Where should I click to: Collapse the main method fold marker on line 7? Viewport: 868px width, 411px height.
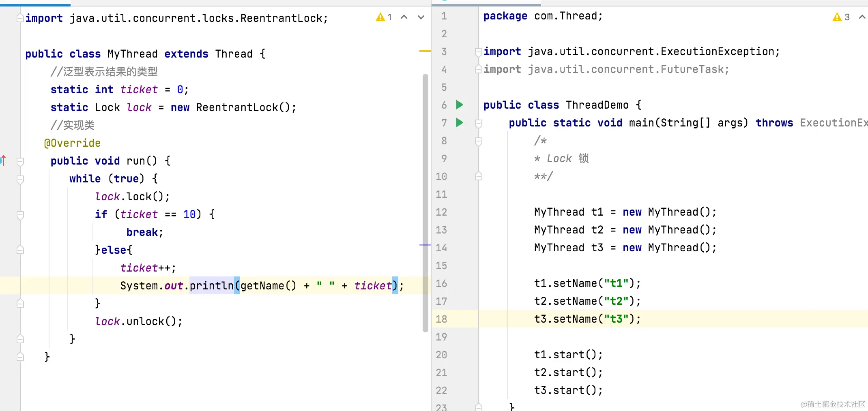point(479,123)
